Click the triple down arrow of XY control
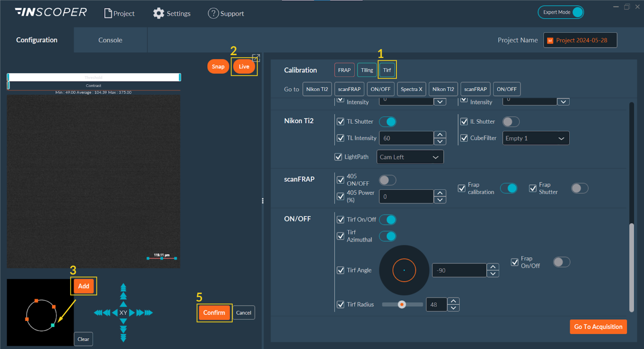This screenshot has width=644, height=349. (x=123, y=338)
